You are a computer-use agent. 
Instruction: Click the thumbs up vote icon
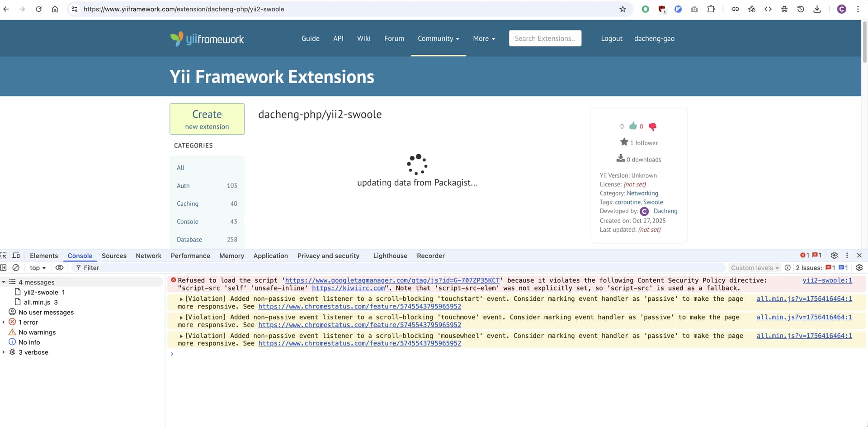pos(633,126)
